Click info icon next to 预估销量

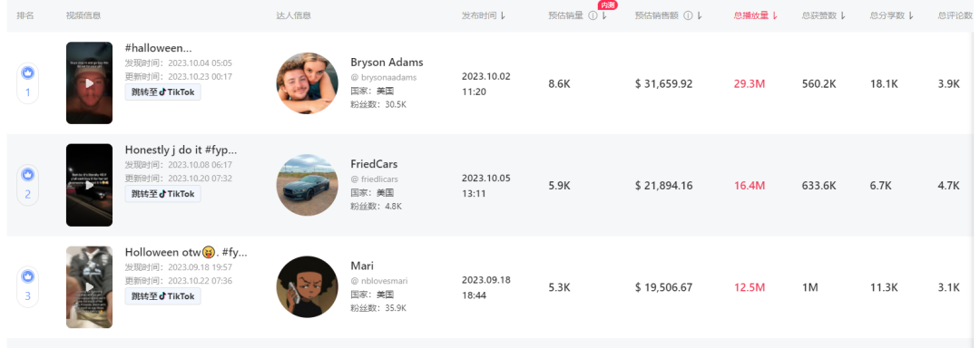coord(593,15)
